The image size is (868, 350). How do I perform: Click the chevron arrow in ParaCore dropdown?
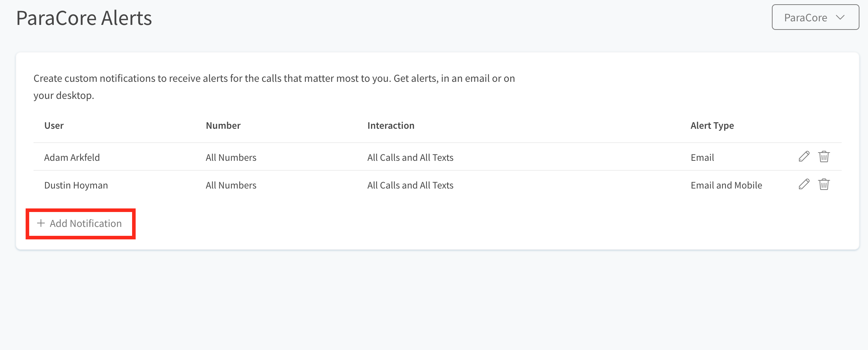840,17
